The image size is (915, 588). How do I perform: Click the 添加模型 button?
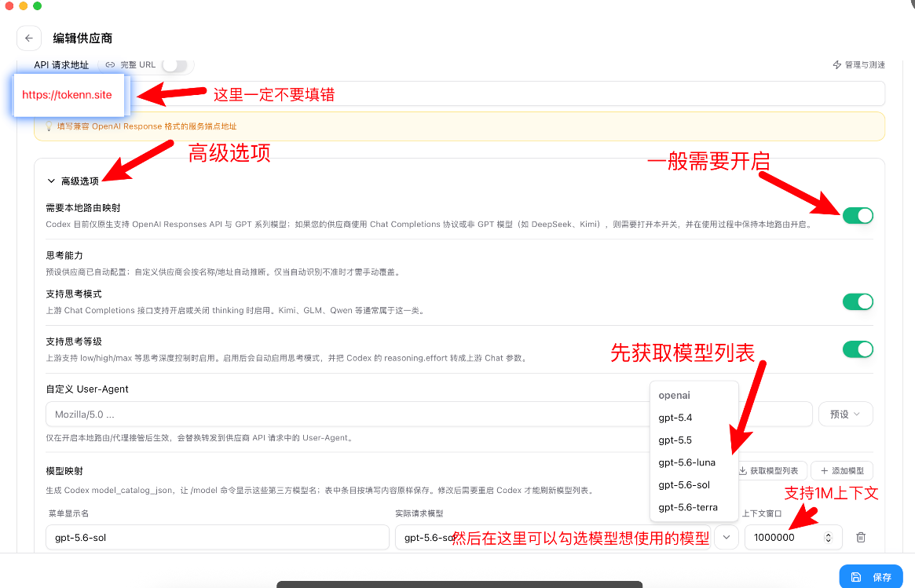(x=841, y=471)
